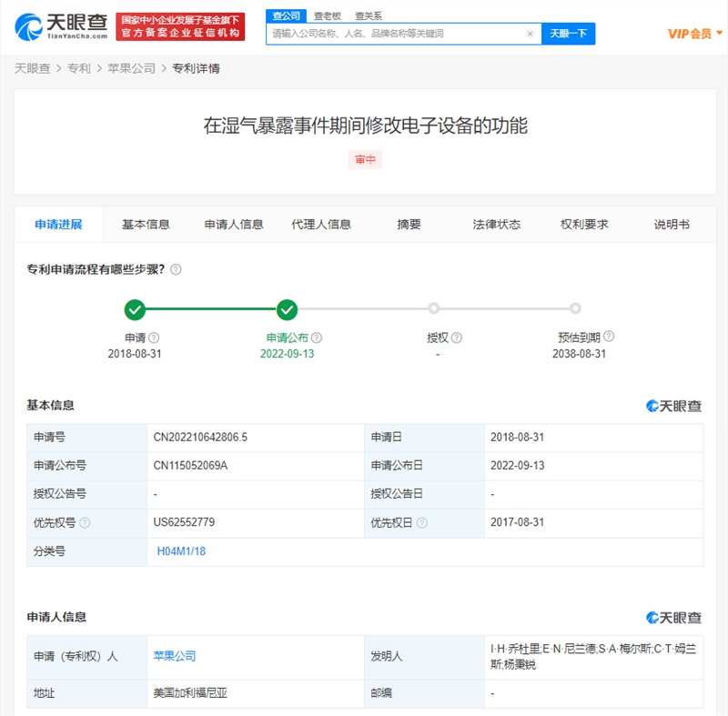The height and width of the screenshot is (716, 728).
Task: Go to 苹果公司 breadcrumb link
Action: (131, 68)
